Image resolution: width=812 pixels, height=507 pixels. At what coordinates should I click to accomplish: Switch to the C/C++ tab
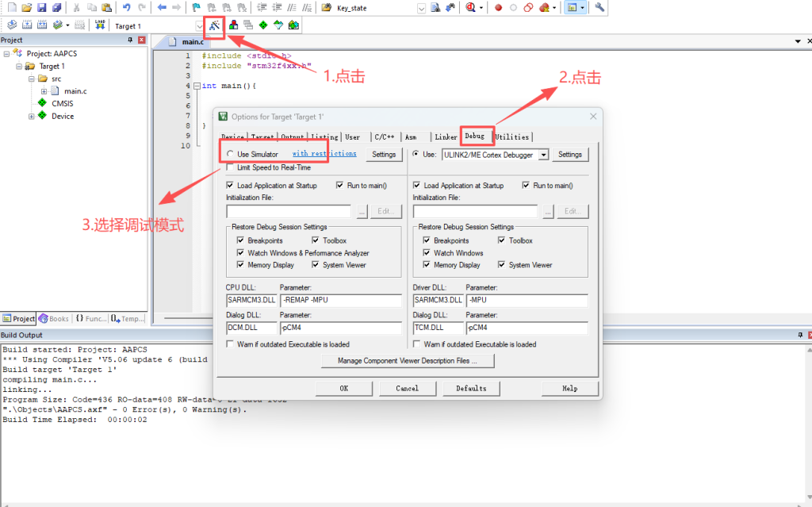coord(385,136)
